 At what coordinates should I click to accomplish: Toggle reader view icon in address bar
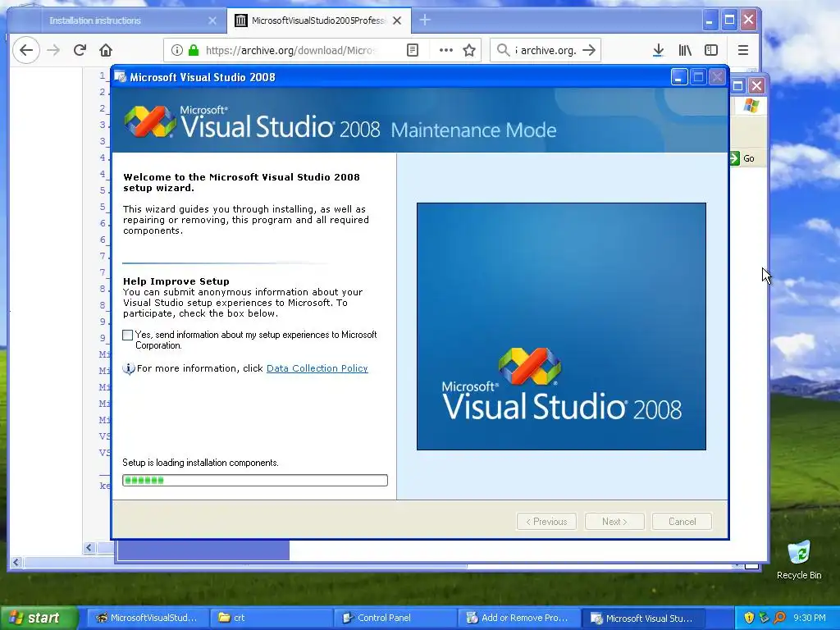(412, 50)
